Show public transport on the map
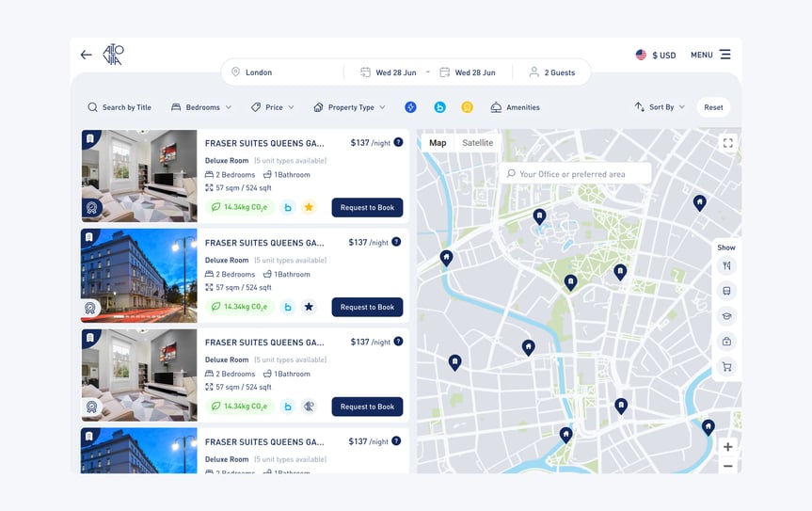 [x=726, y=292]
